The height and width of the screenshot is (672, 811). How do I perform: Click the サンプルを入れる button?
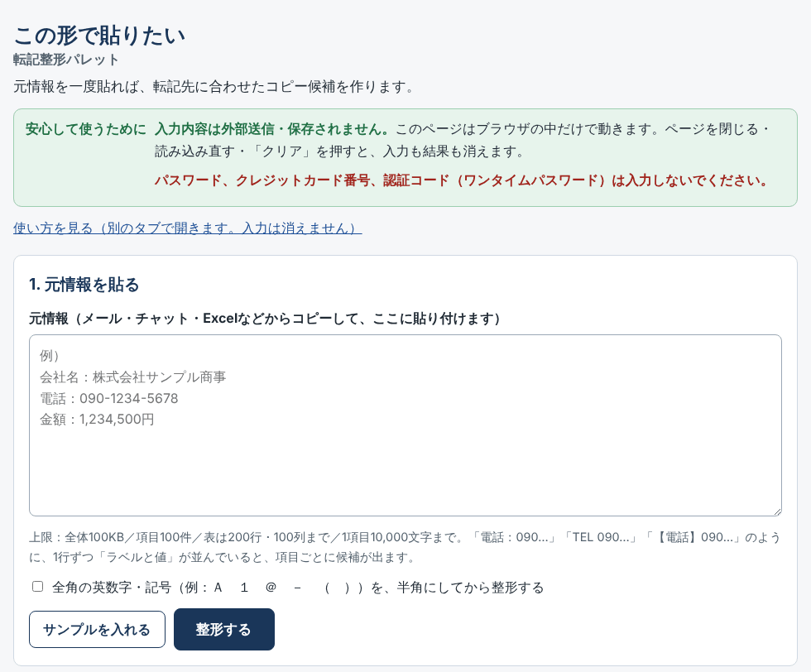point(98,629)
